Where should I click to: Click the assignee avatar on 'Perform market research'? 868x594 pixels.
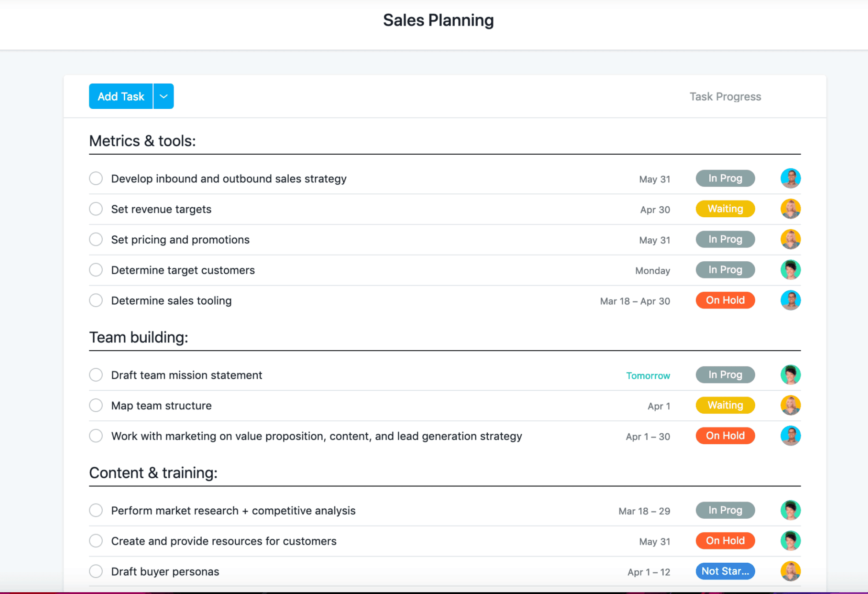pyautogui.click(x=790, y=510)
